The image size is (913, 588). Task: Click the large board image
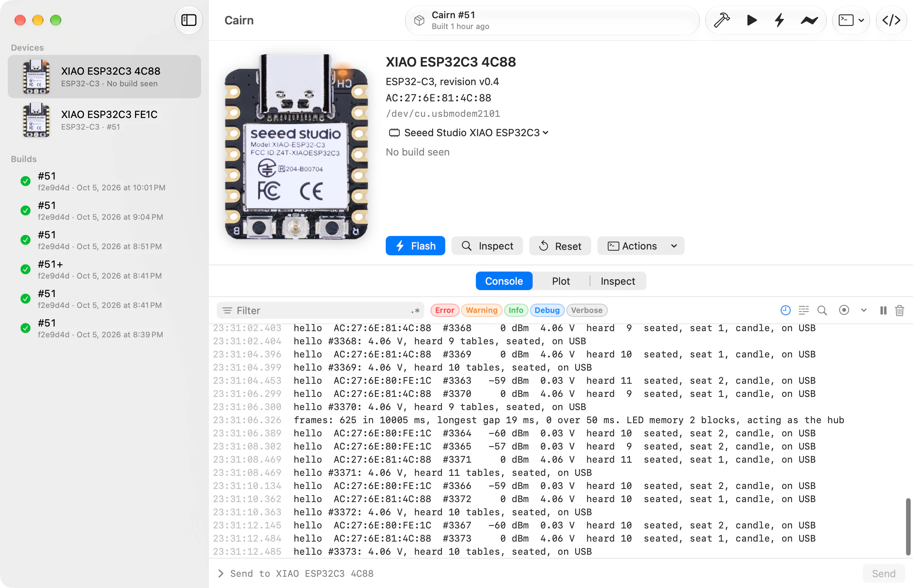click(x=296, y=147)
